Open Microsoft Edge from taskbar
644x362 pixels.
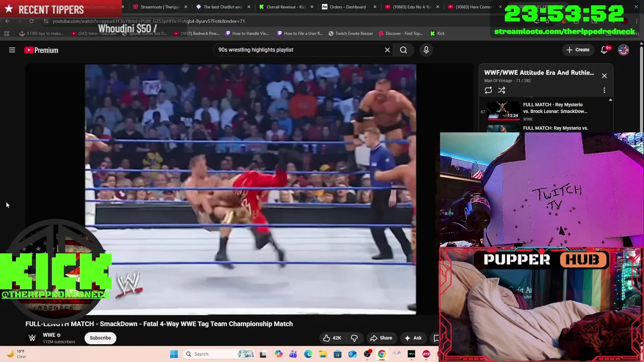tap(308, 354)
